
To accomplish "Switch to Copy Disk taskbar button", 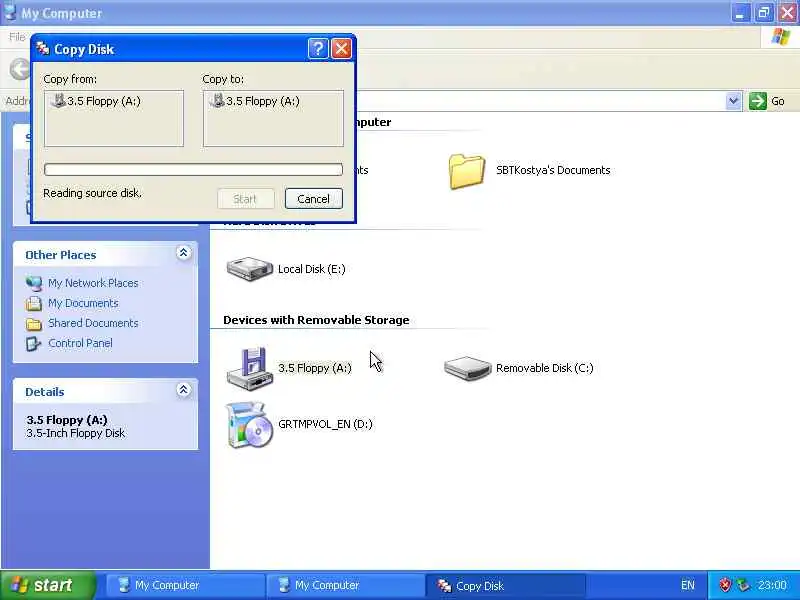I will [x=505, y=585].
